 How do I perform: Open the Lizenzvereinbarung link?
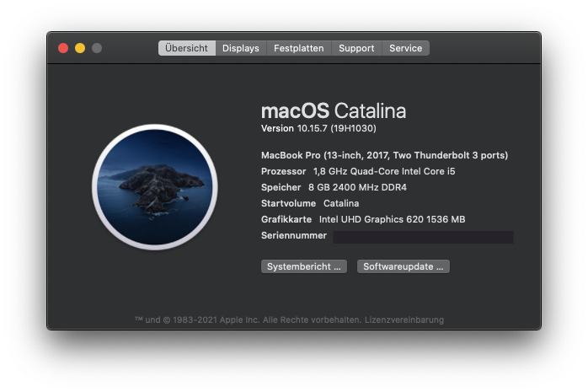pyautogui.click(x=404, y=320)
